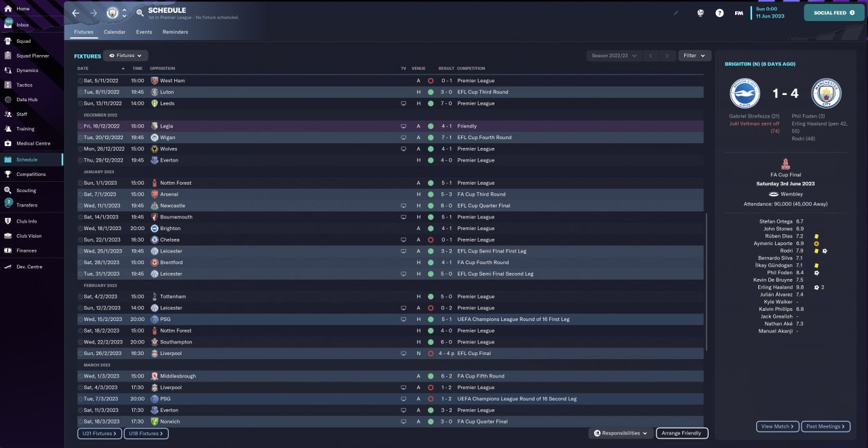
Task: Select the checkbox for Wolves fixture
Action: [x=80, y=149]
